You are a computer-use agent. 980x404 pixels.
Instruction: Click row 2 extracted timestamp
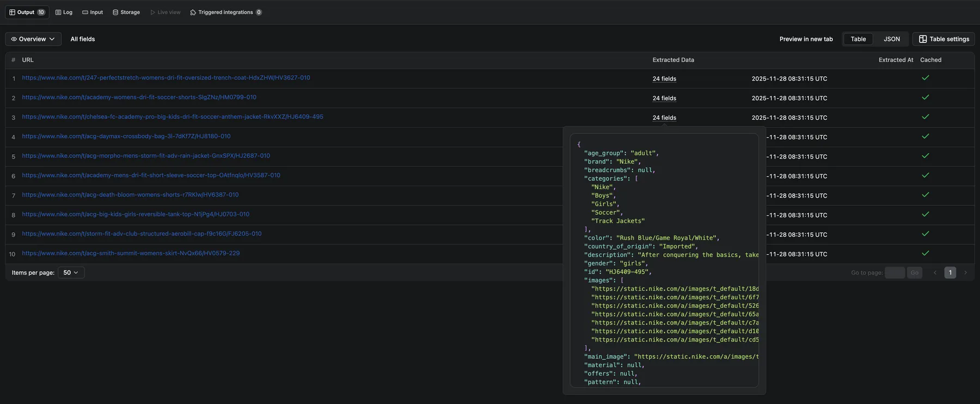click(x=789, y=99)
